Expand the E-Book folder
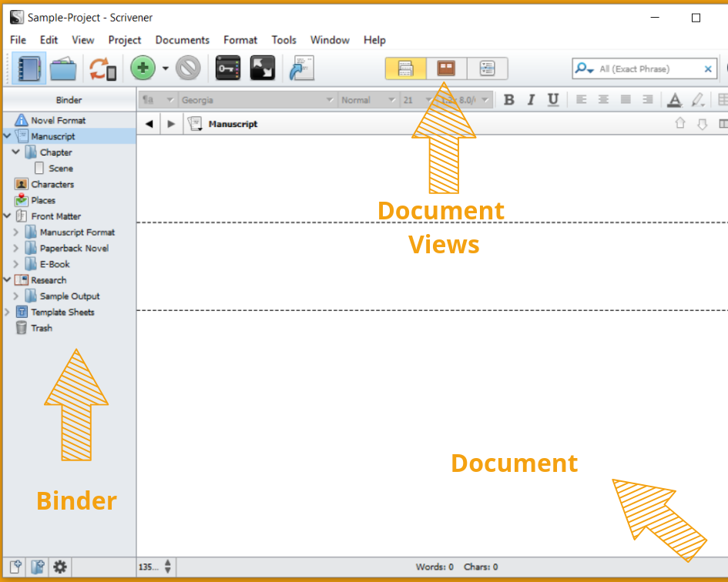 (15, 264)
